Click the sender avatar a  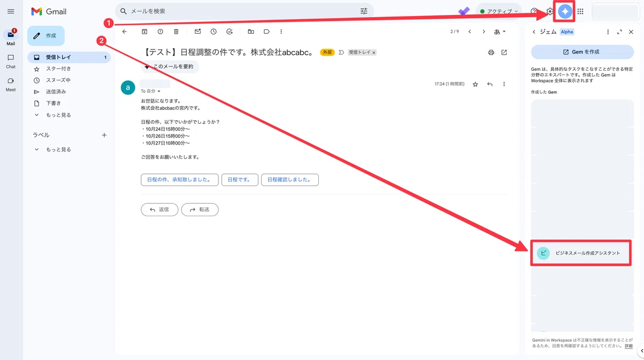point(128,87)
